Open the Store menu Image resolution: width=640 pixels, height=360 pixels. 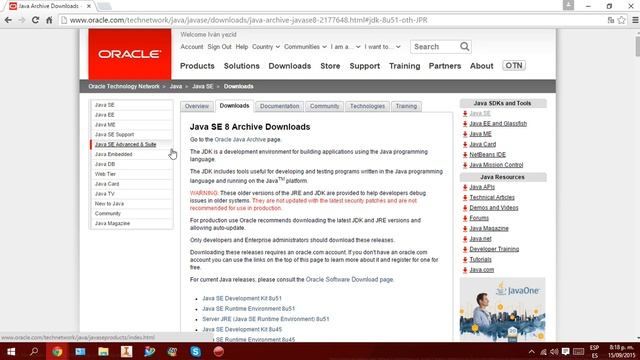coord(330,66)
